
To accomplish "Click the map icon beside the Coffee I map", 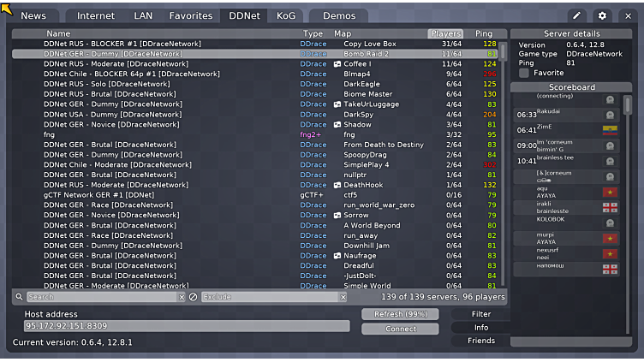I will click(x=337, y=64).
